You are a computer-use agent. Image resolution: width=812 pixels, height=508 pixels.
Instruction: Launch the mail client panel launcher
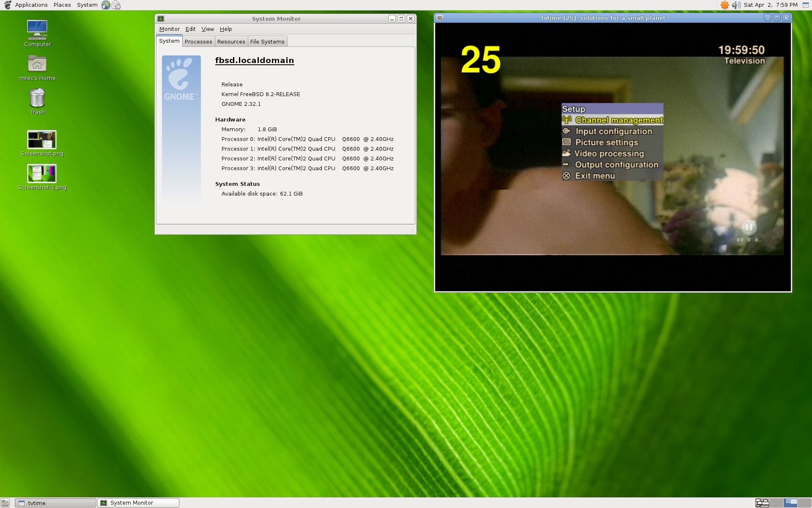click(x=116, y=5)
